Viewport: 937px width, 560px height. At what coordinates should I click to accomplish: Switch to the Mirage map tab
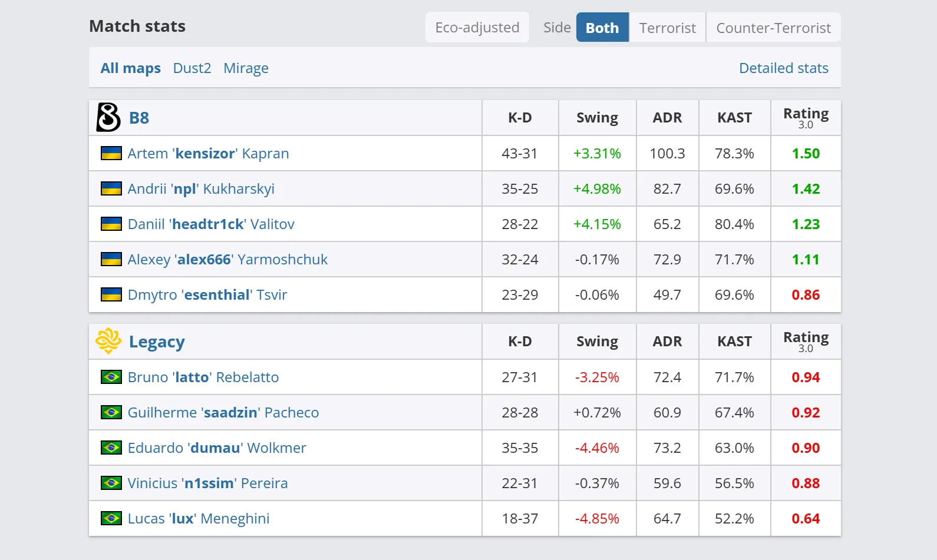click(246, 68)
